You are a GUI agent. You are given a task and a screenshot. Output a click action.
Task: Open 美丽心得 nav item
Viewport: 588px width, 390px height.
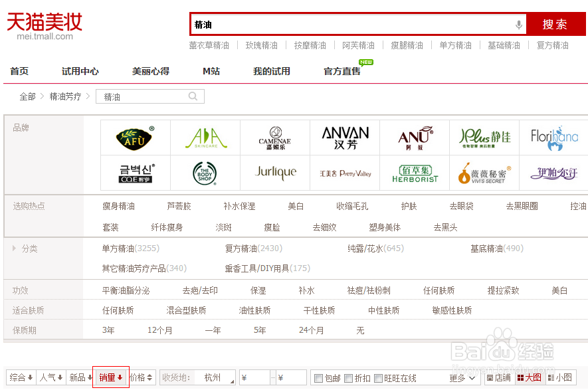pos(151,71)
